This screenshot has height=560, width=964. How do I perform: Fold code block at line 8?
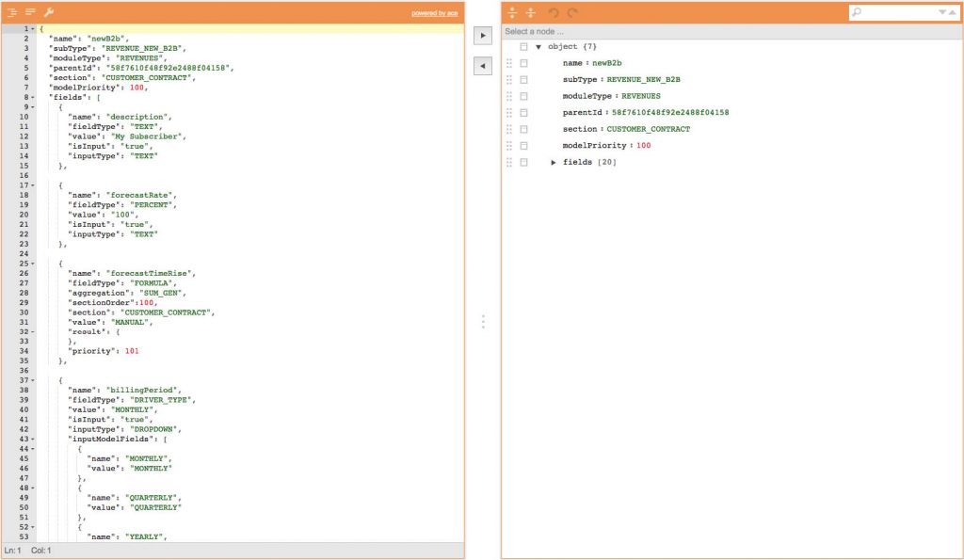33,97
